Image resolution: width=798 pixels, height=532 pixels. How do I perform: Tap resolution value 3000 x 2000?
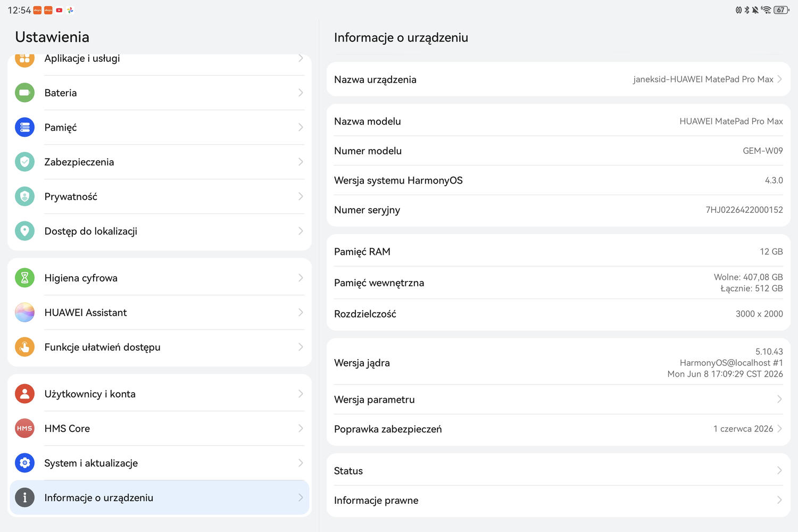point(759,314)
